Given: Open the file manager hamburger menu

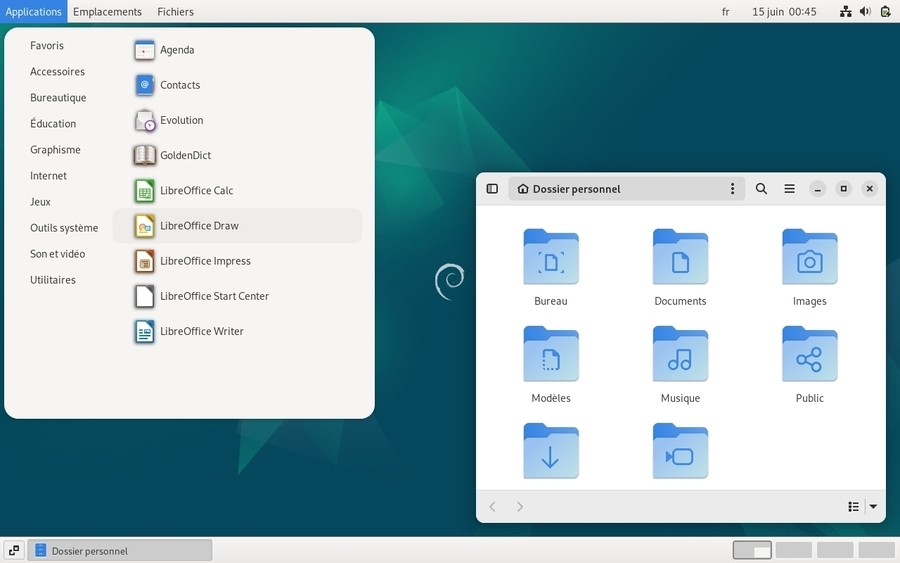Looking at the screenshot, I should [789, 189].
